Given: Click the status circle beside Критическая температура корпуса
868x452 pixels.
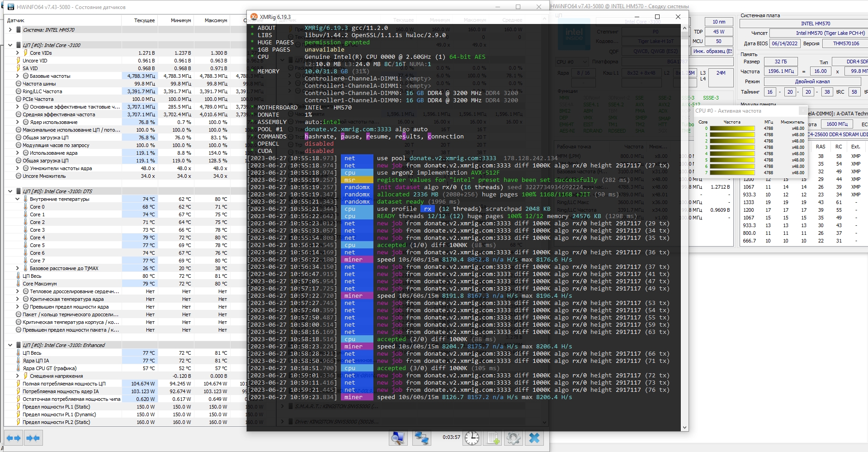Looking at the screenshot, I should [19, 322].
